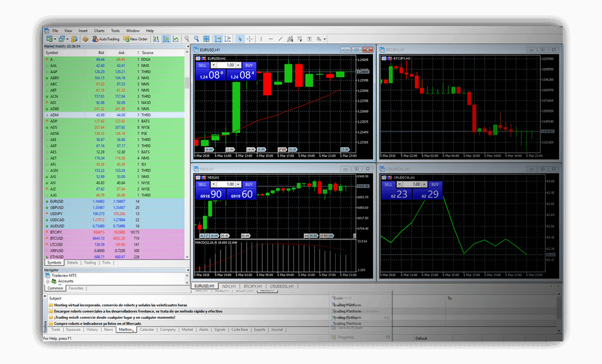
Task: Zoom out on the chart
Action: tap(196, 39)
